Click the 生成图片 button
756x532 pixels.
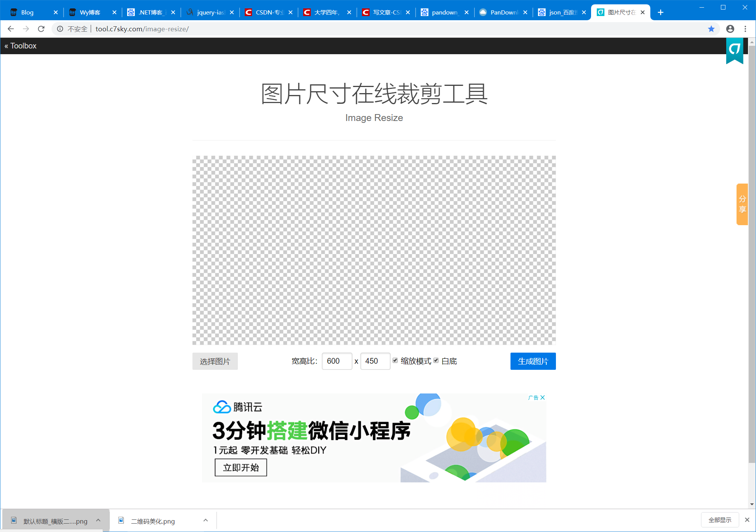(533, 361)
